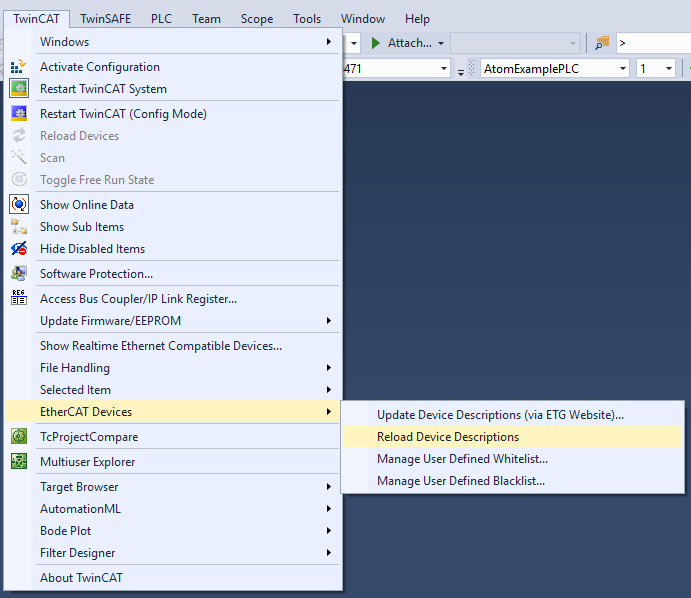The width and height of the screenshot is (691, 598).
Task: Choose Update Device Descriptions via ETG Website
Action: pyautogui.click(x=500, y=414)
